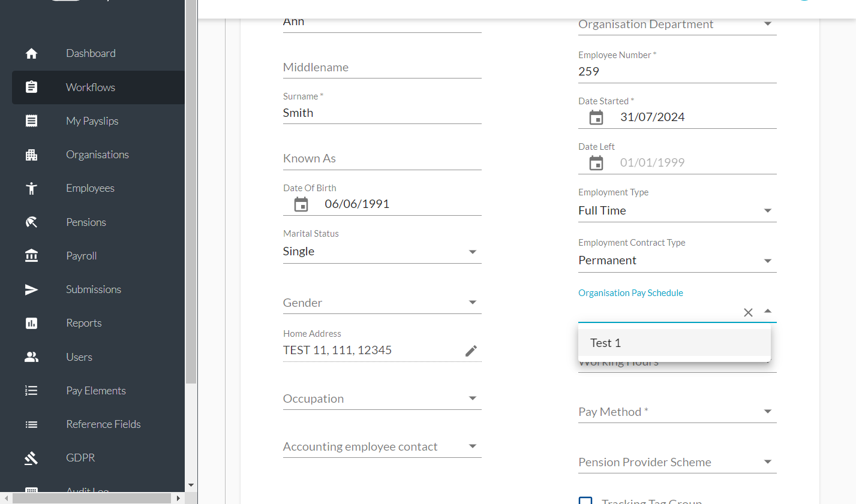Click the GDPR gavel icon

coord(32,458)
